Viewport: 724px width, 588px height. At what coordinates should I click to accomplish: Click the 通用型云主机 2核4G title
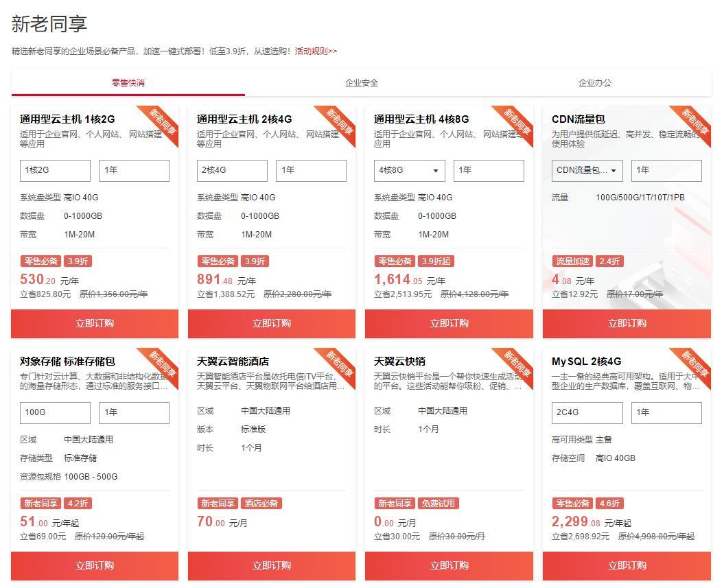point(244,119)
